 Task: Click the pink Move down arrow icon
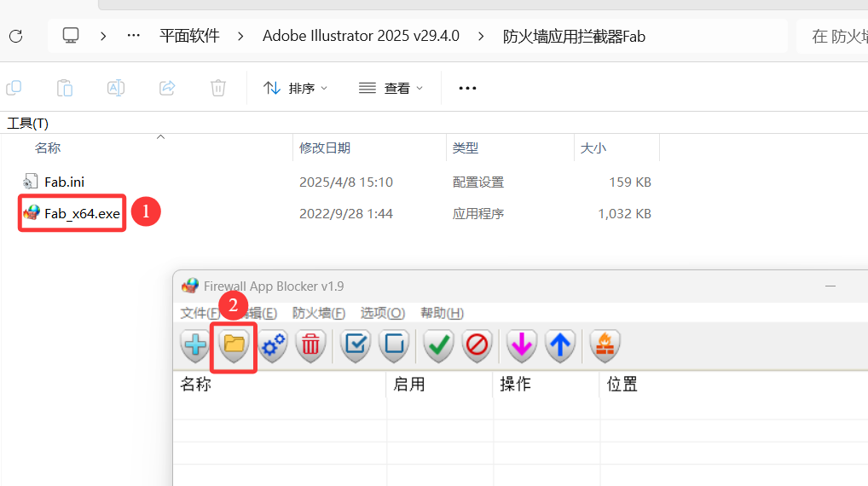522,345
